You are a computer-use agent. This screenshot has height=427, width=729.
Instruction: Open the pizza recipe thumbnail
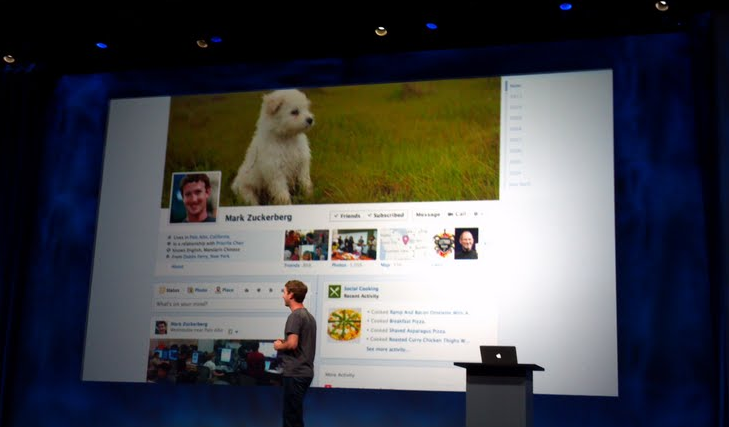click(343, 326)
